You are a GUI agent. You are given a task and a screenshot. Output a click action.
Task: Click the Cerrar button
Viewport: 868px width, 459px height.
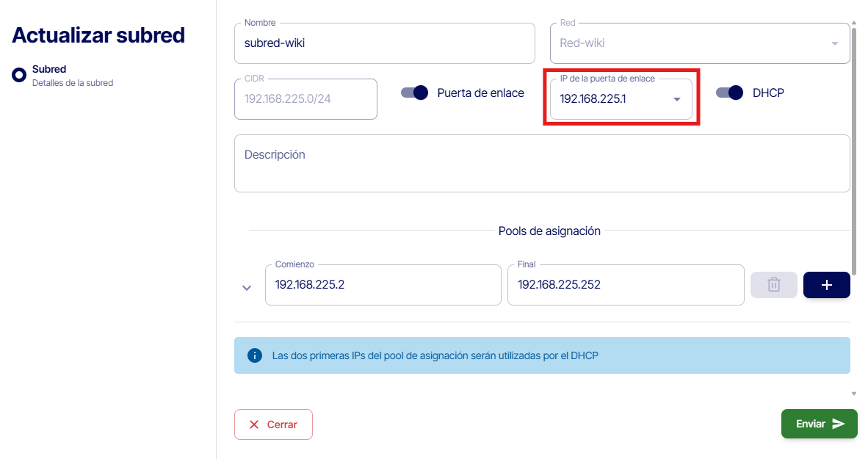click(x=273, y=424)
